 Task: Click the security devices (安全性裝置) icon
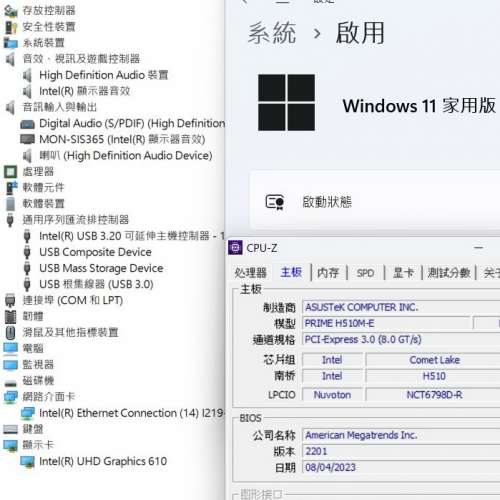pyautogui.click(x=11, y=27)
